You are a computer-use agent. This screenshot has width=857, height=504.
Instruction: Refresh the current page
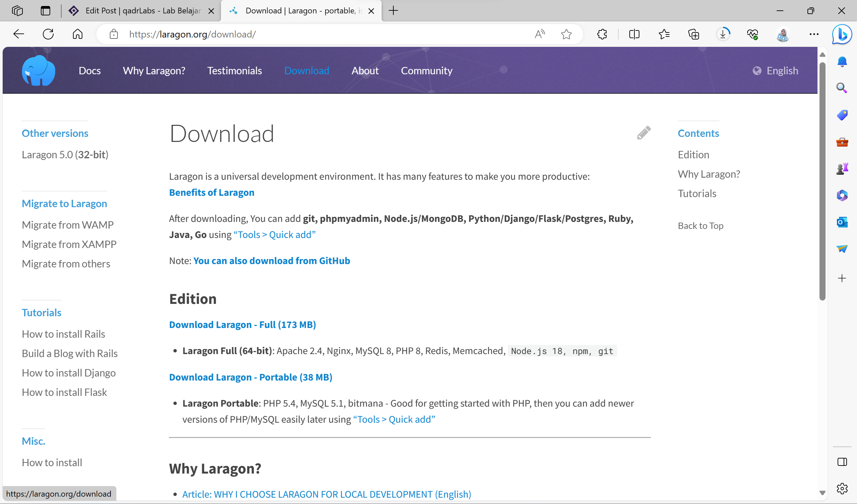pos(48,34)
